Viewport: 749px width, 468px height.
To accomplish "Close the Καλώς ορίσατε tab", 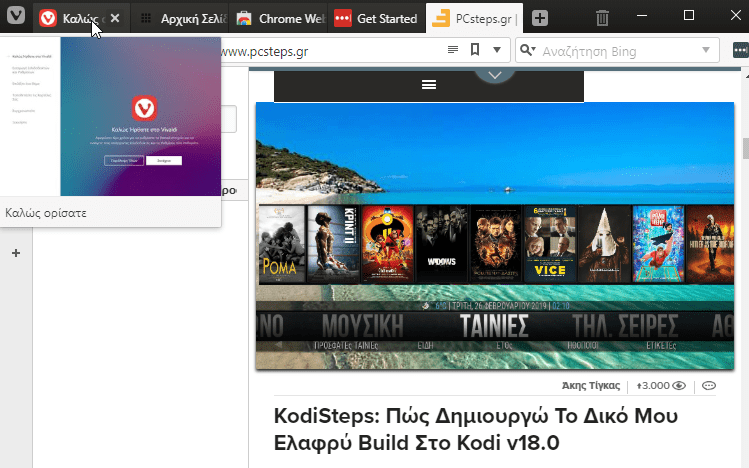I will 115,18.
